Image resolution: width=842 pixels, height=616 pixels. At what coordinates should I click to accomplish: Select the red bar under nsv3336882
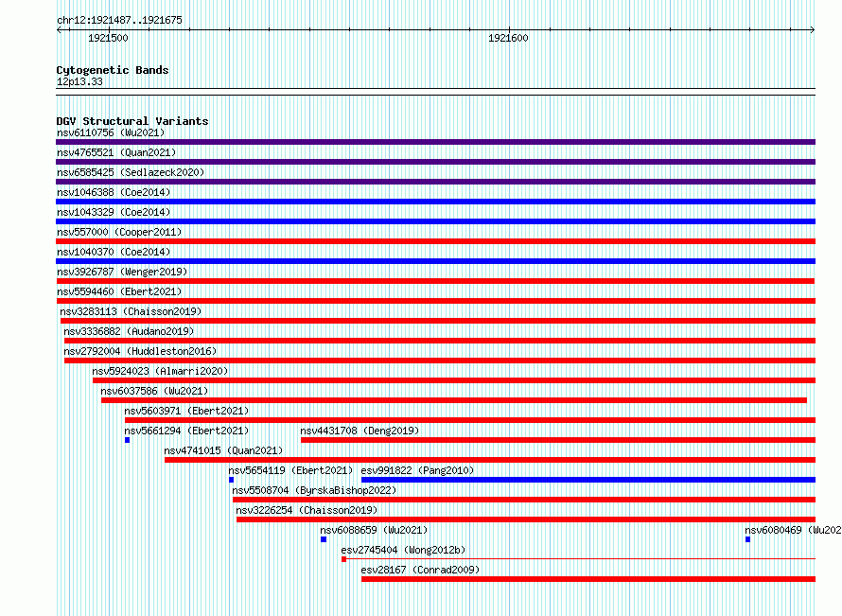pyautogui.click(x=440, y=341)
